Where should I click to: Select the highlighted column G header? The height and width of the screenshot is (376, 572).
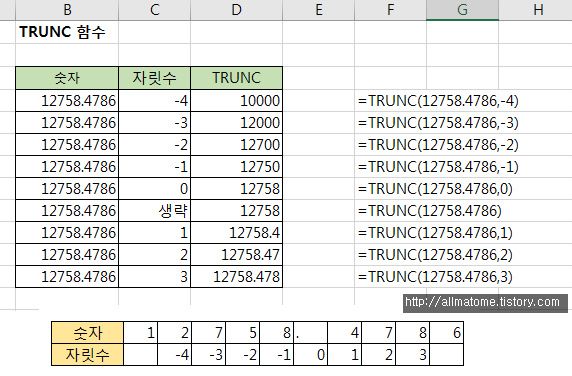(462, 10)
